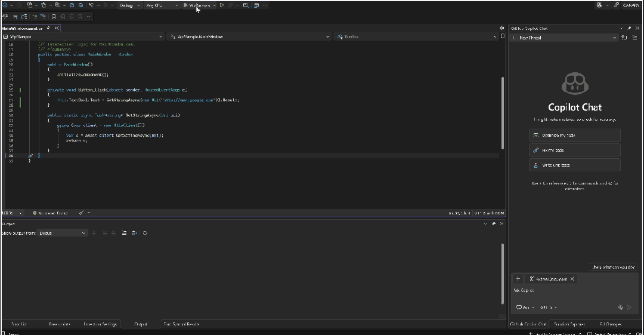Click the Copilot tools icon near send
The image size is (644, 335).
[621, 308]
